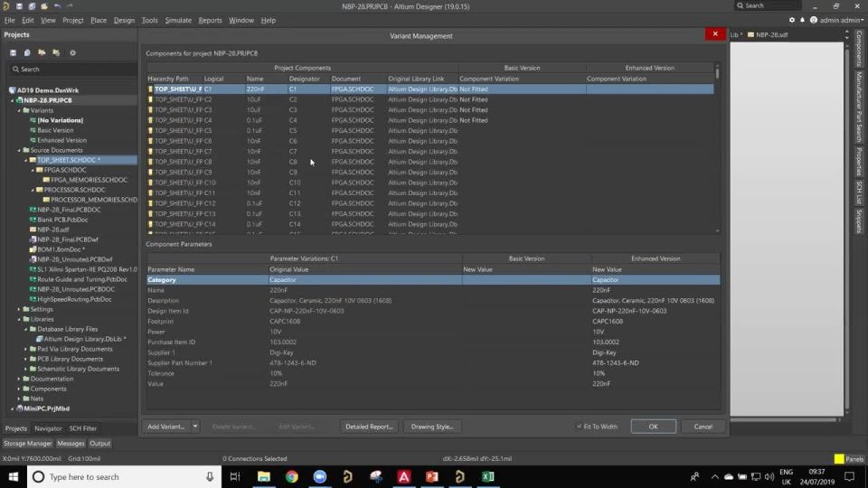Viewport: 868px width, 488px height.
Task: Select component row with designator C5
Action: pos(430,130)
